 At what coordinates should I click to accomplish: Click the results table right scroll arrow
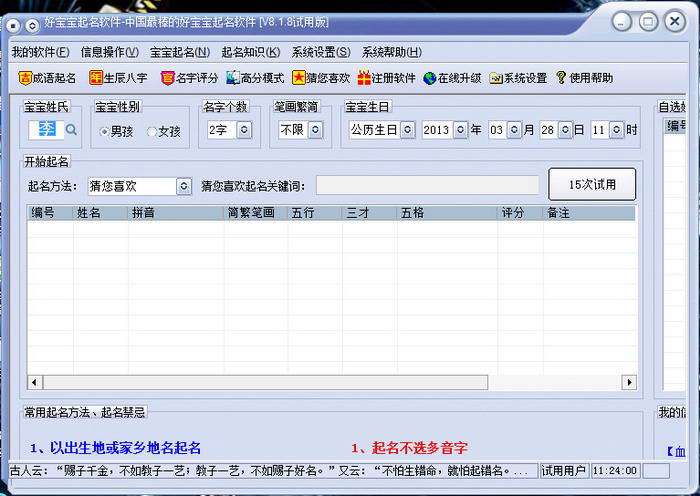(x=629, y=382)
